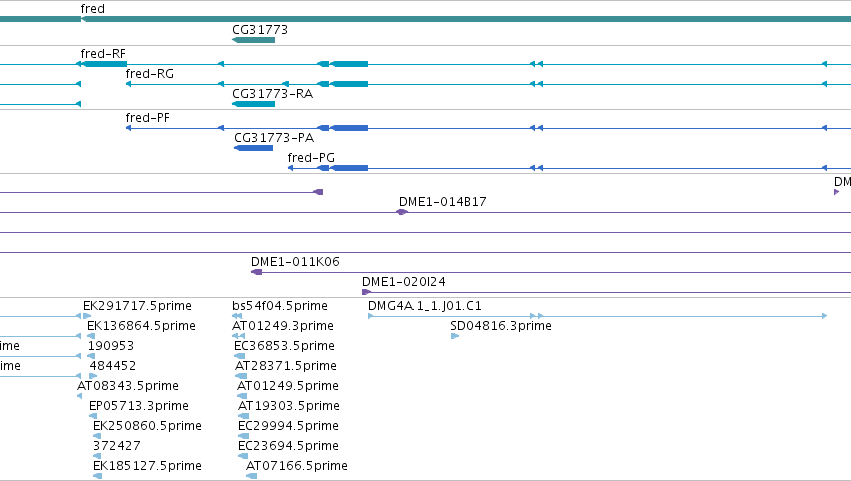The image size is (851, 481).
Task: Click EK291717.5prime EST label
Action: pos(137,306)
